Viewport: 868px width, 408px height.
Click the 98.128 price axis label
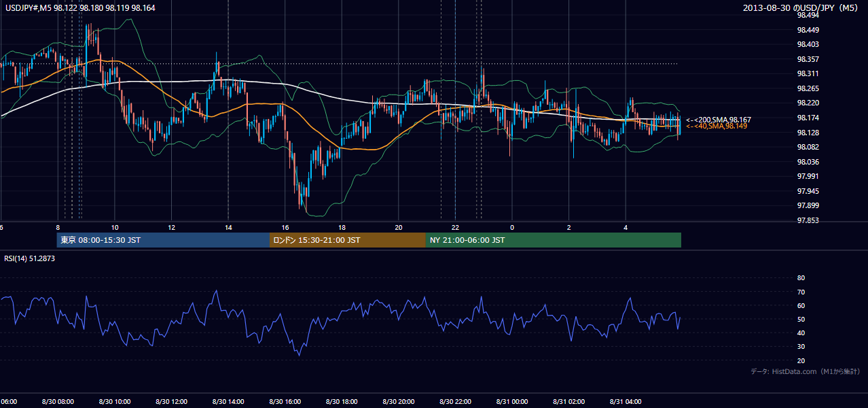pos(807,133)
